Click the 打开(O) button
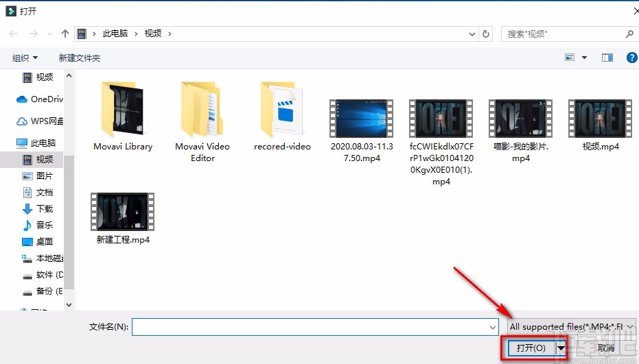The width and height of the screenshot is (639, 364). 531,348
